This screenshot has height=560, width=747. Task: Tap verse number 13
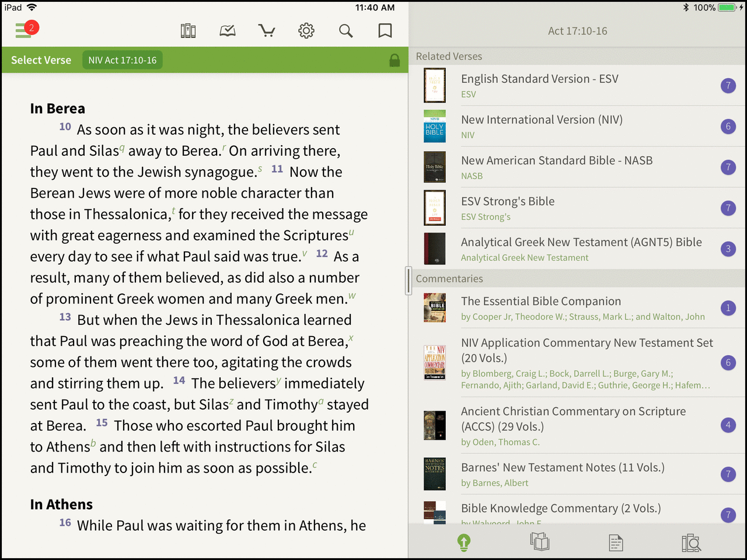pyautogui.click(x=65, y=317)
